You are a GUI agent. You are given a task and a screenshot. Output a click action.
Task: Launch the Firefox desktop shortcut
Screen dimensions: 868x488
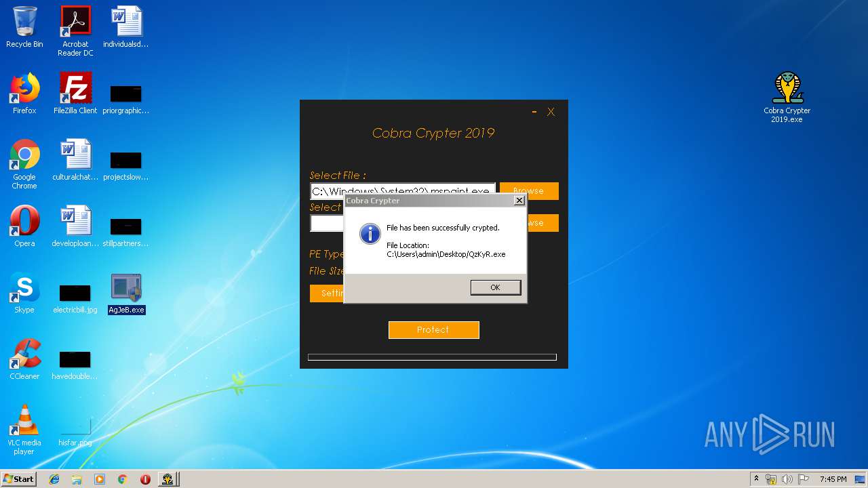[24, 94]
